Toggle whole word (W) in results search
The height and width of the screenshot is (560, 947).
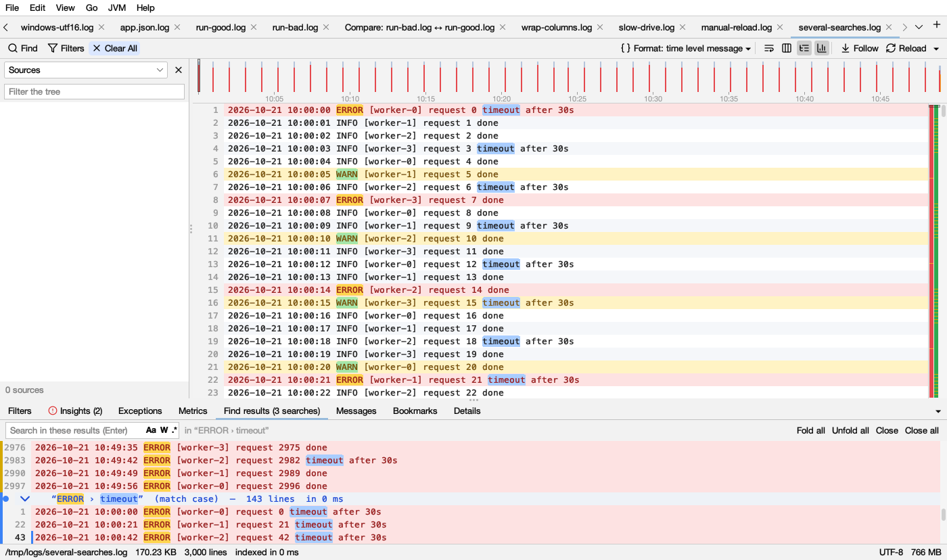[x=164, y=430]
